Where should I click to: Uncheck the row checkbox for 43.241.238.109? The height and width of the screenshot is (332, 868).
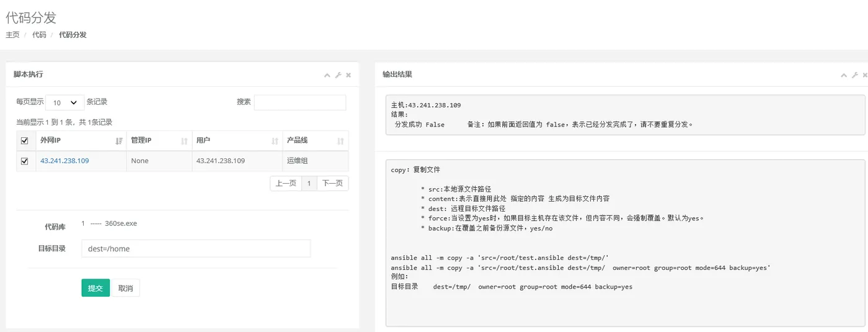[x=25, y=161]
